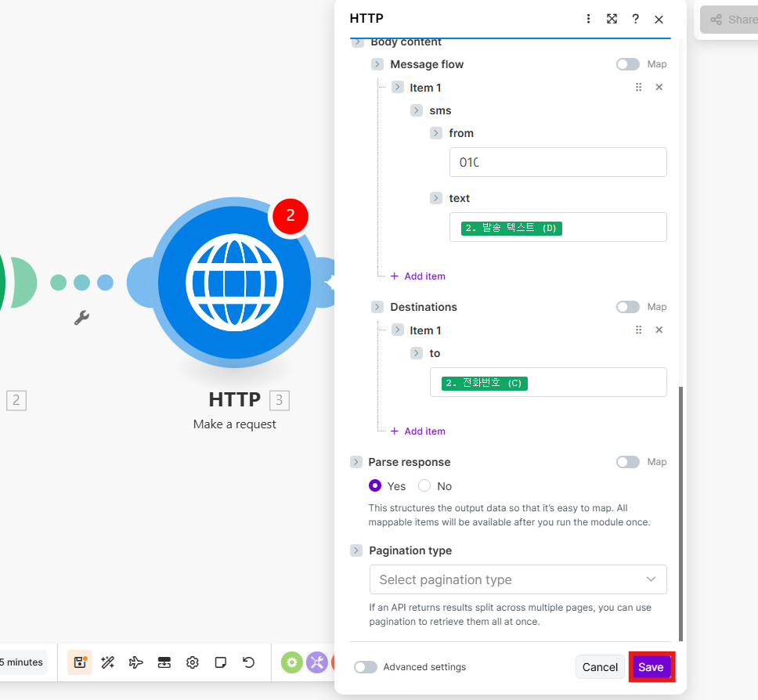Open the HTTP panel three-dot menu
This screenshot has height=700, width=758.
[x=589, y=19]
